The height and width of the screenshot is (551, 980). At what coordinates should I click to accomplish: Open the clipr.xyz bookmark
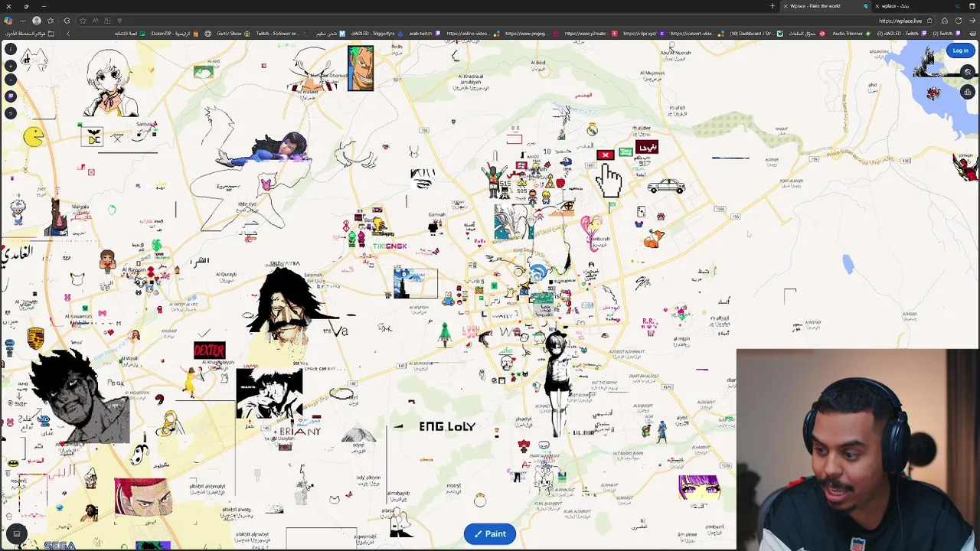(643, 34)
